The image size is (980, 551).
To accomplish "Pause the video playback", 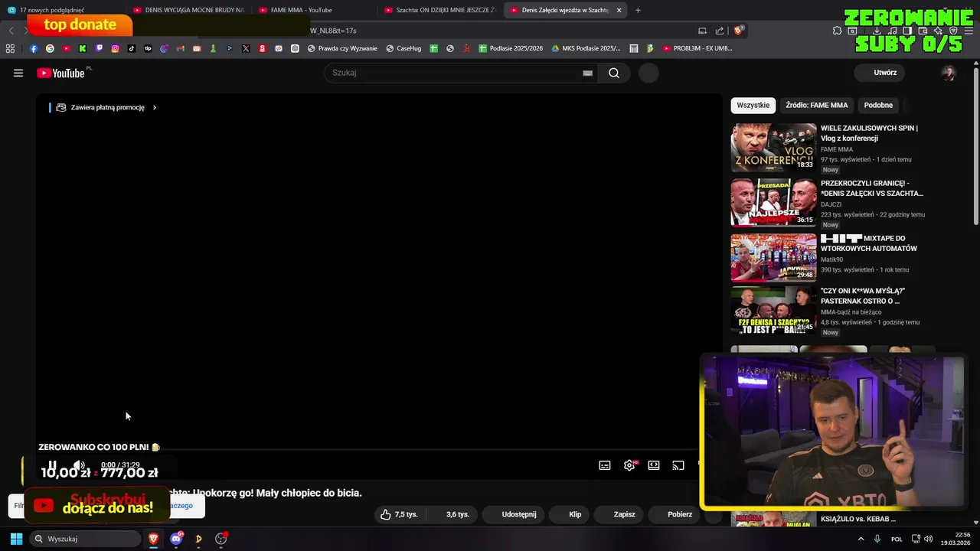I will 52,465.
